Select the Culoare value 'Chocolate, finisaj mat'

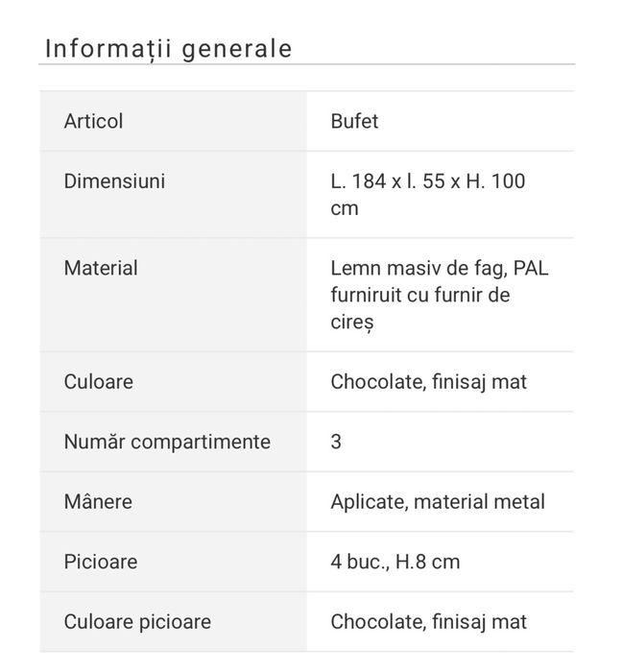[x=428, y=382]
